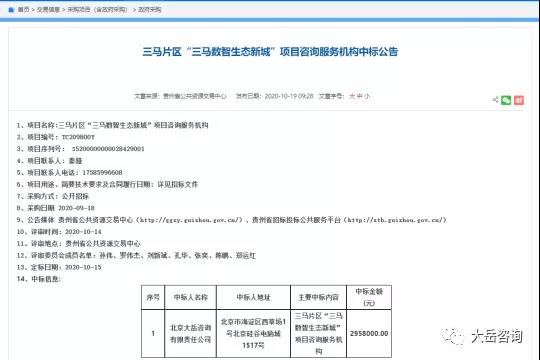Click the 贵州省公共资源交易中心 article source text
The height and width of the screenshot is (360, 540).
(x=195, y=96)
